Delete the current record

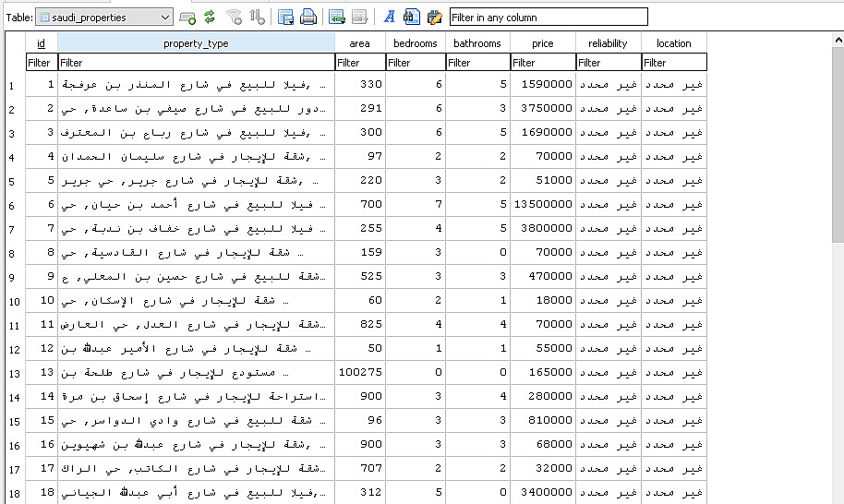[x=359, y=18]
